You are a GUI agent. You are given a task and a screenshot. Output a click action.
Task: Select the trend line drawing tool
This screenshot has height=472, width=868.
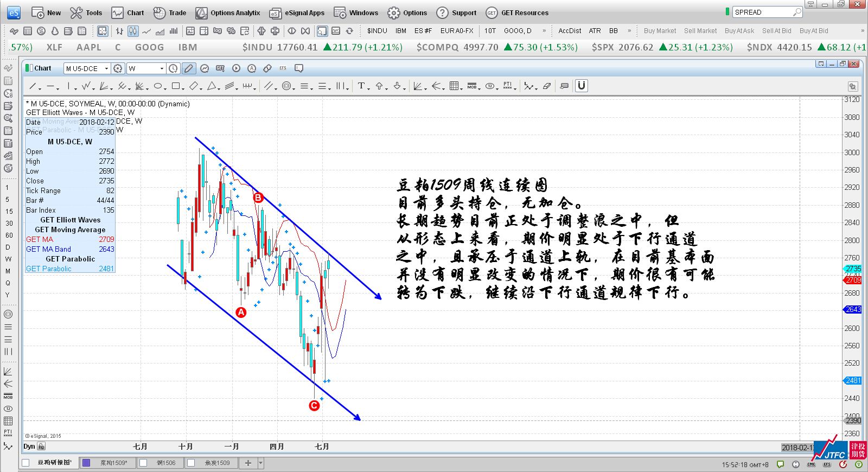pos(33,86)
